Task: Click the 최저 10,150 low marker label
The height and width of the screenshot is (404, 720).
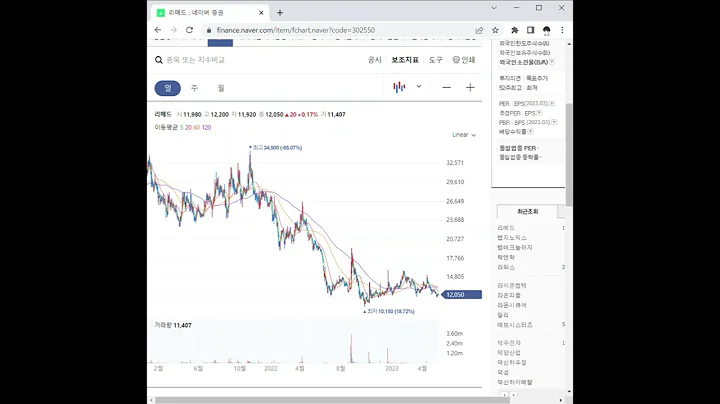Action: 390,311
